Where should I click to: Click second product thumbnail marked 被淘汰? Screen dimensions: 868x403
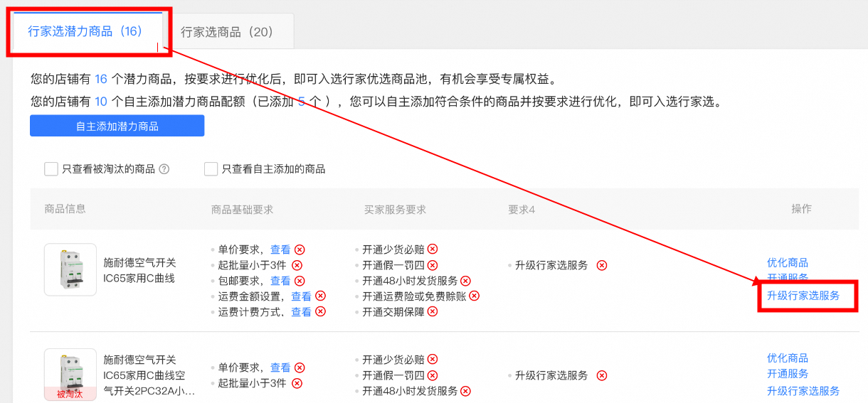(x=70, y=375)
